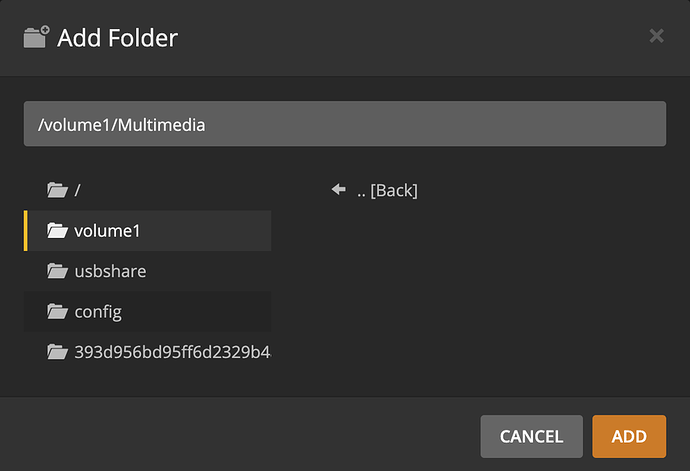The image size is (690, 471).
Task: Click the root '/' folder icon
Action: coord(57,190)
